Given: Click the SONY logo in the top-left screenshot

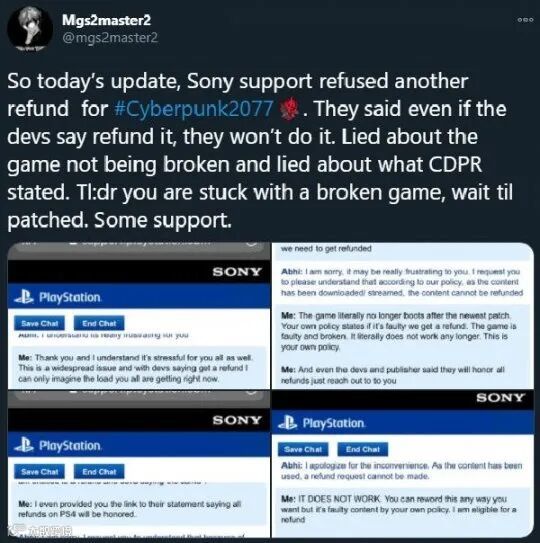Looking at the screenshot, I should pyautogui.click(x=237, y=272).
